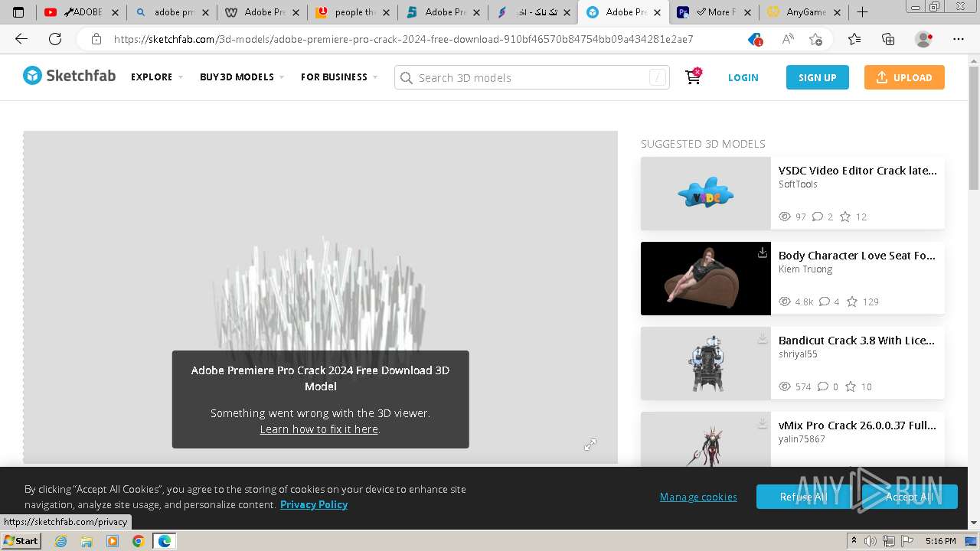The height and width of the screenshot is (551, 980).
Task: Click Kiem Truong author name
Action: coord(805,269)
